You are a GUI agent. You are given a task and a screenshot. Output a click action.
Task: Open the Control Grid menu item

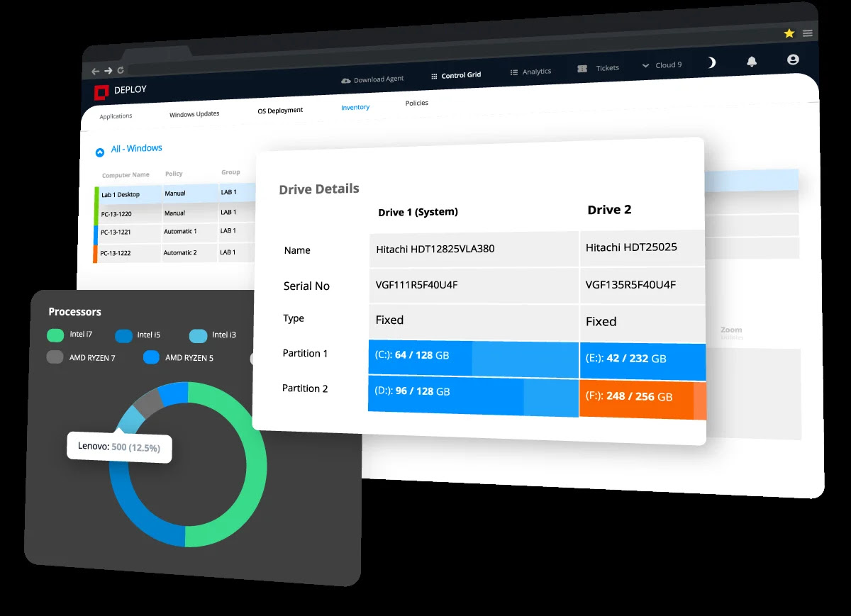pos(461,75)
